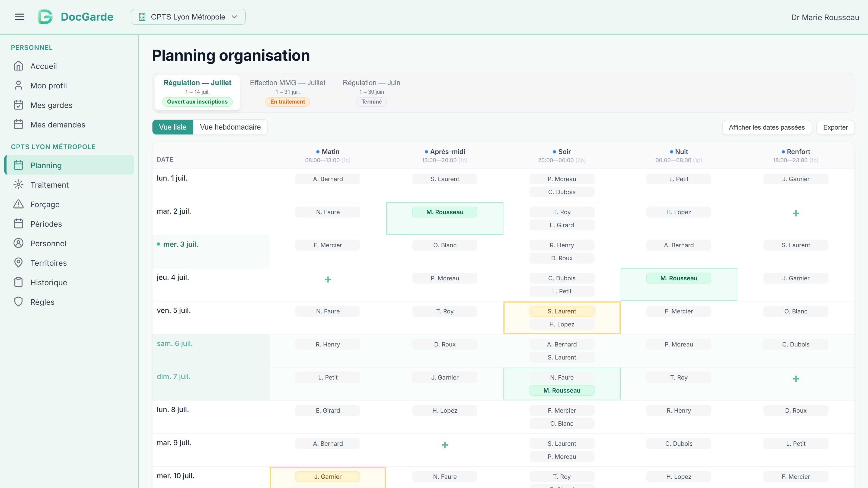Viewport: 868px width, 488px height.
Task: Open the Territoires section
Action: (x=69, y=263)
